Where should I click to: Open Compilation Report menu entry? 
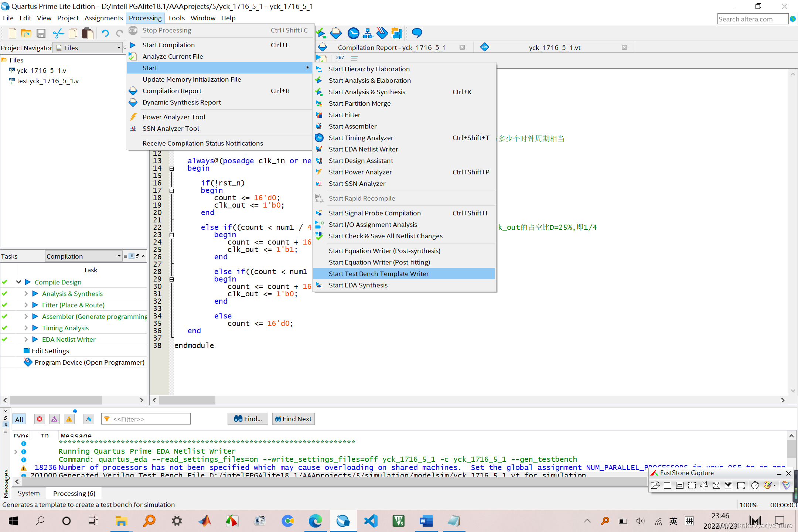tap(220, 91)
